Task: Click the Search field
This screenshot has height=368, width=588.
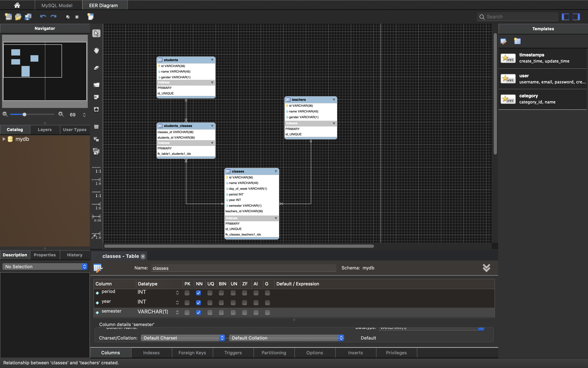Action: pyautogui.click(x=518, y=17)
